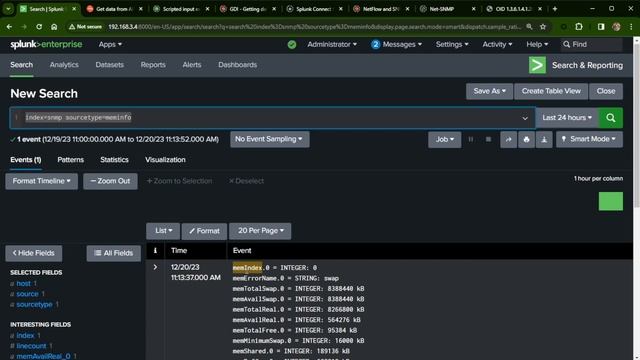Switch to Alerts tab

pyautogui.click(x=192, y=65)
